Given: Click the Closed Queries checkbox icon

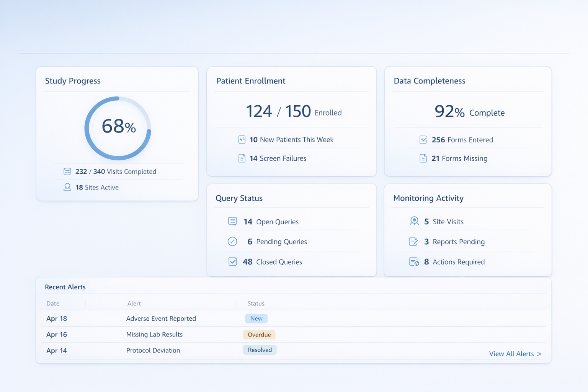Looking at the screenshot, I should (232, 262).
